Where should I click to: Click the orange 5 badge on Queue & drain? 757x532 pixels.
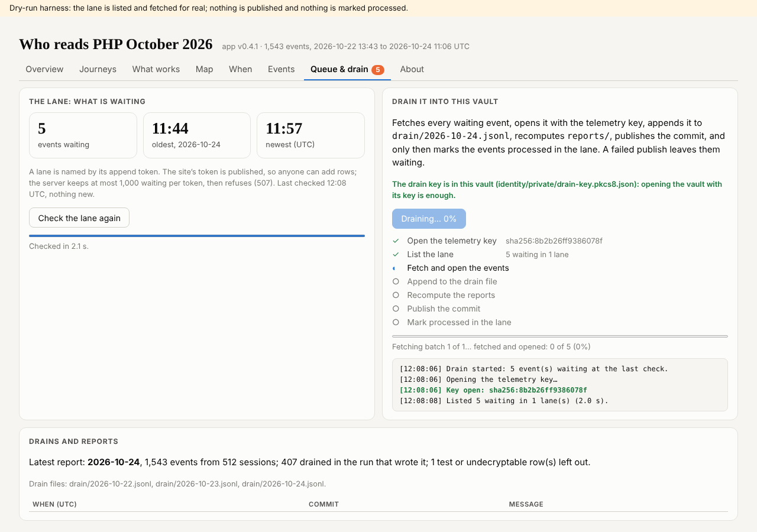(378, 70)
